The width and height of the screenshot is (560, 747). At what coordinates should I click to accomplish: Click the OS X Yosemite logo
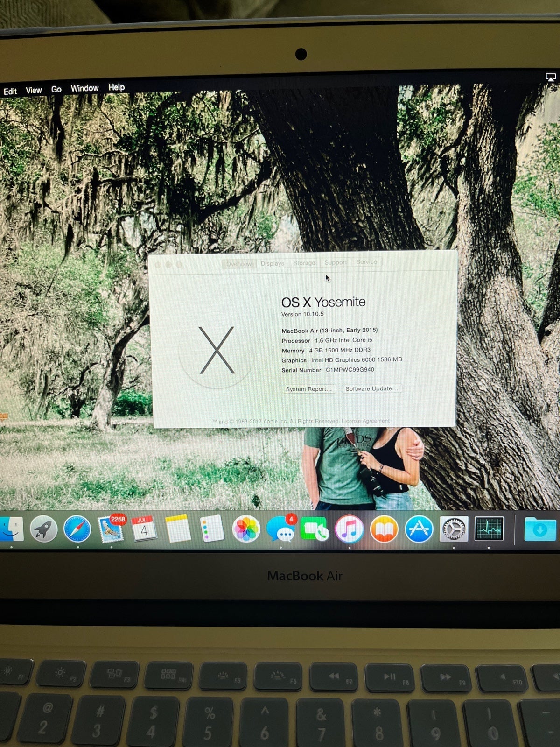pos(217,350)
